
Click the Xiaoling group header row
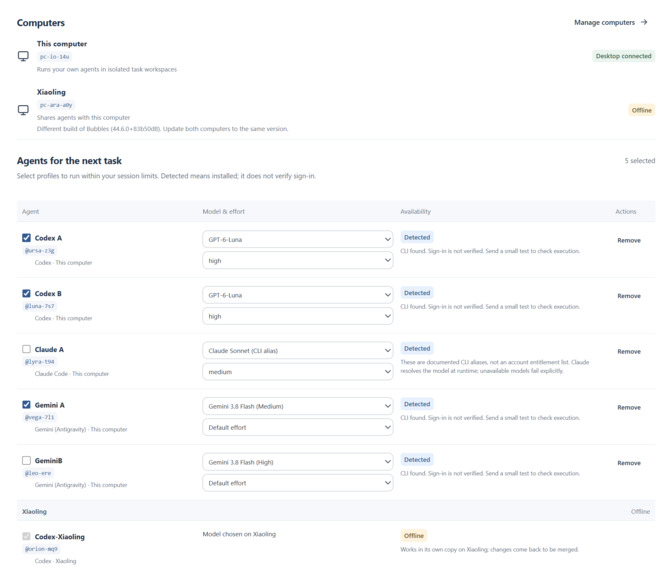pyautogui.click(x=336, y=511)
